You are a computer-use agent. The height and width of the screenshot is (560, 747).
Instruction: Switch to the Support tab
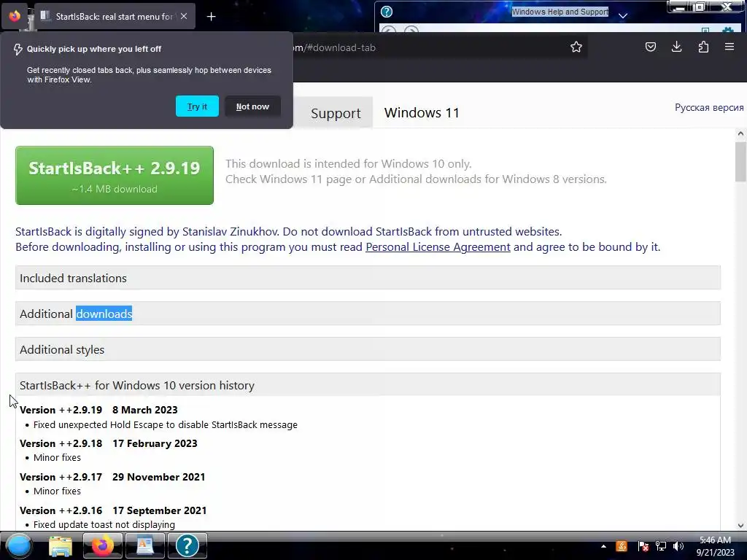(x=336, y=113)
